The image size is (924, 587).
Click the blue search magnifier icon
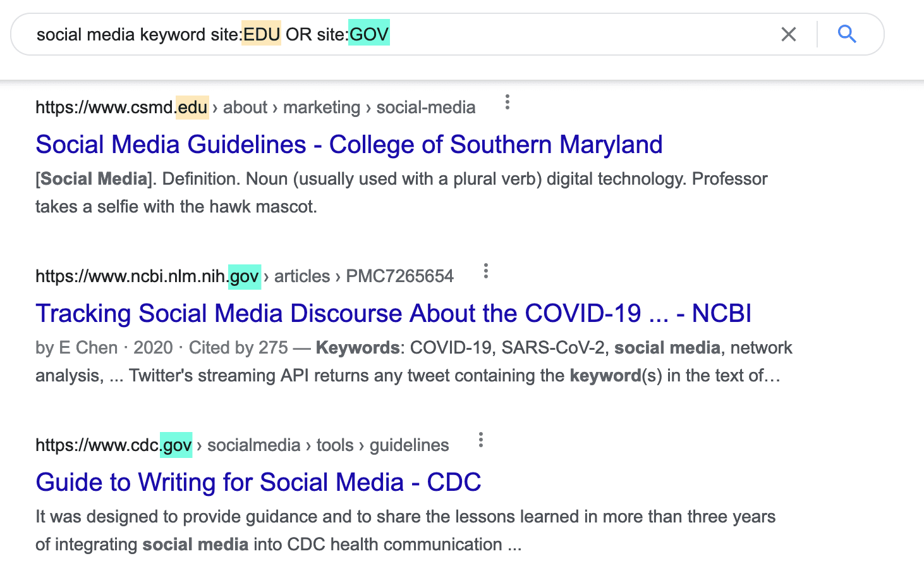coord(847,34)
